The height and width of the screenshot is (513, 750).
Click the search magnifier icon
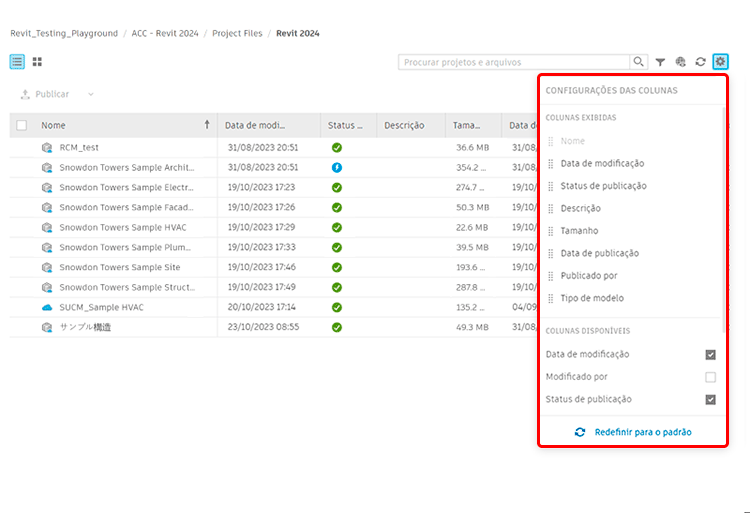pyautogui.click(x=639, y=62)
